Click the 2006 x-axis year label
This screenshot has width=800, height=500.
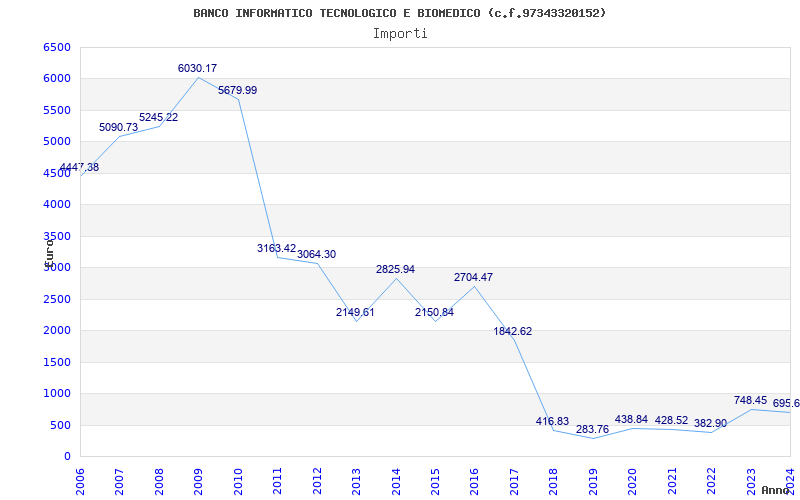coord(80,481)
